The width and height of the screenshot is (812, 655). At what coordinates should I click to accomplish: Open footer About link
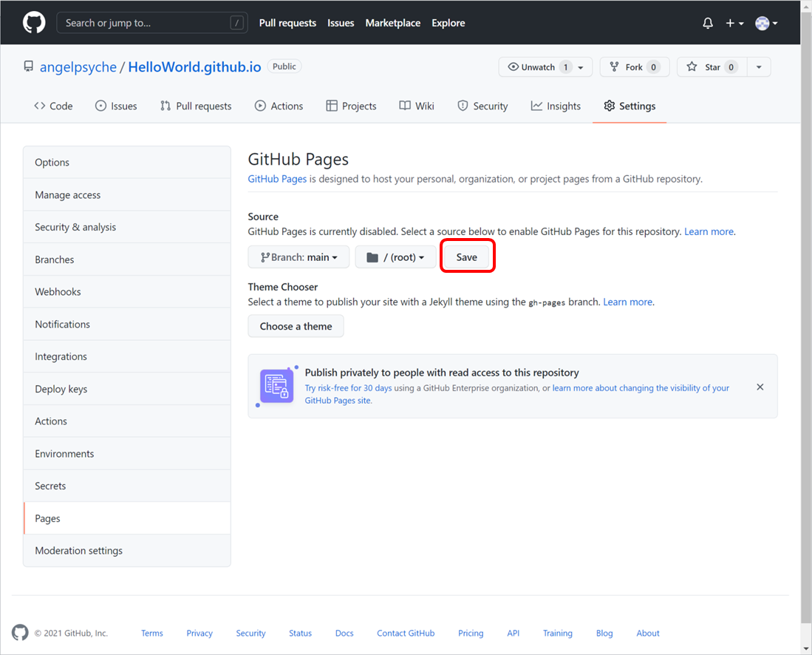click(x=648, y=634)
